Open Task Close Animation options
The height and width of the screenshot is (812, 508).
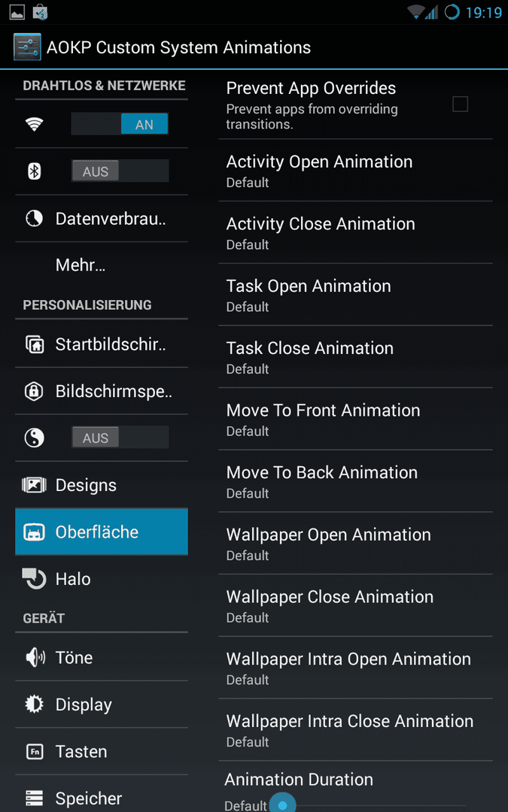[x=355, y=357]
